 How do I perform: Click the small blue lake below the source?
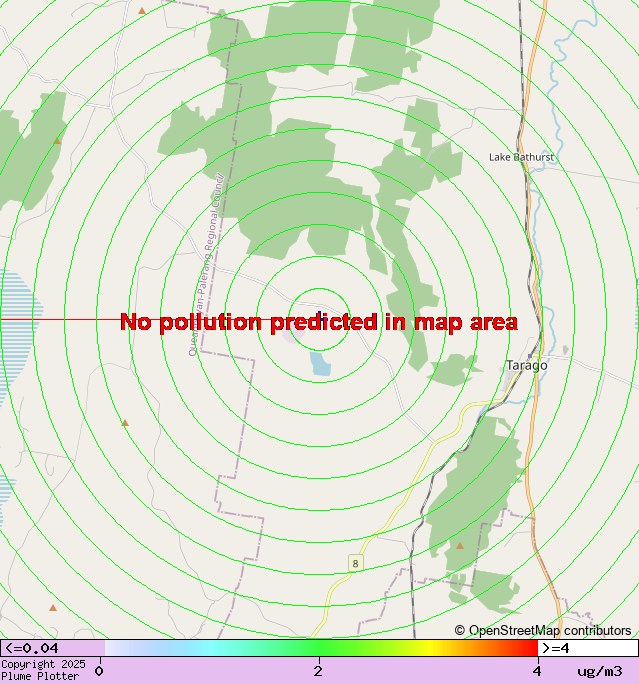320,364
